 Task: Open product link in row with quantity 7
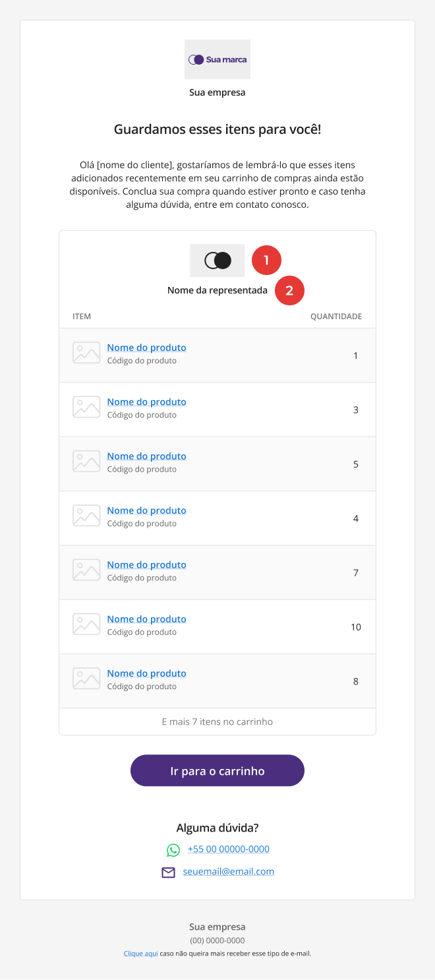tap(146, 565)
